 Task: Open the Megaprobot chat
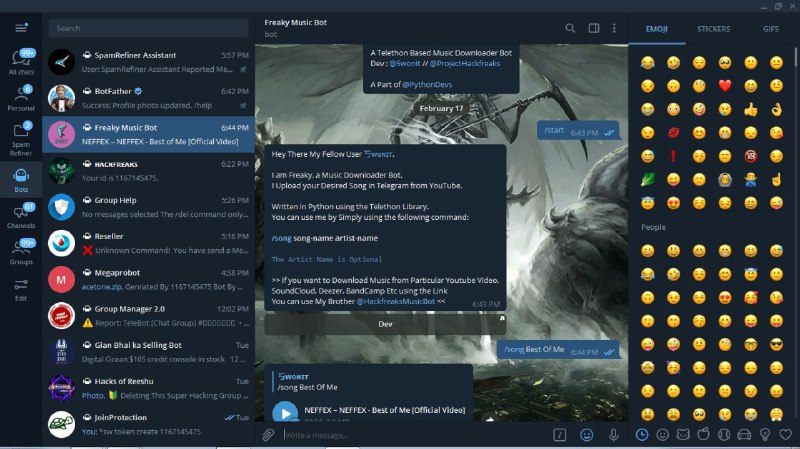(148, 280)
